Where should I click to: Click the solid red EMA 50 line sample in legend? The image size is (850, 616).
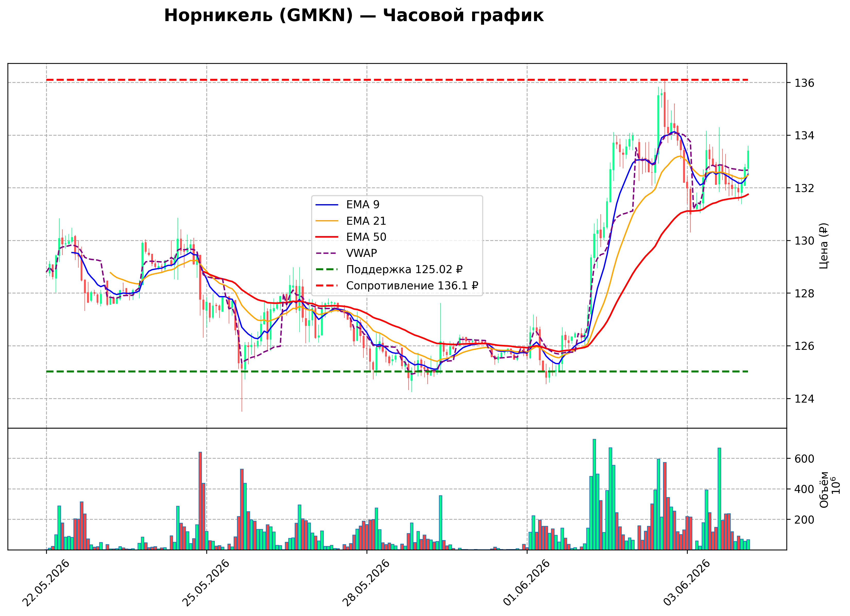327,237
